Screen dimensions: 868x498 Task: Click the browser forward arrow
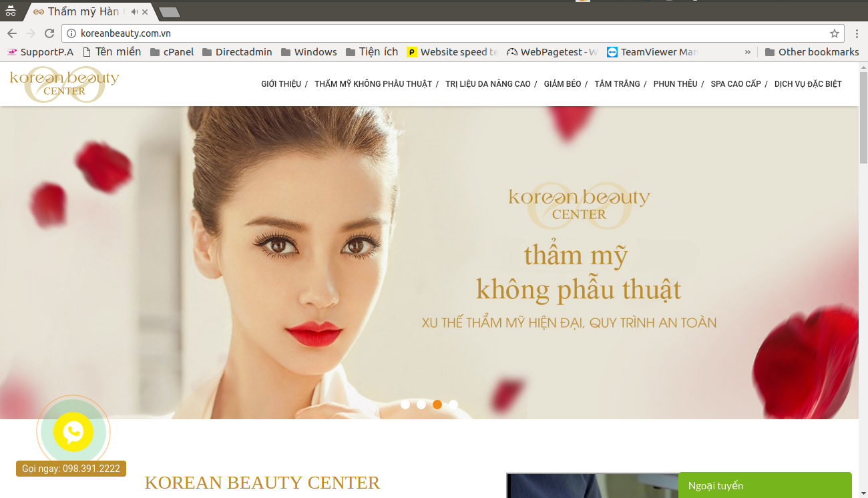click(31, 33)
